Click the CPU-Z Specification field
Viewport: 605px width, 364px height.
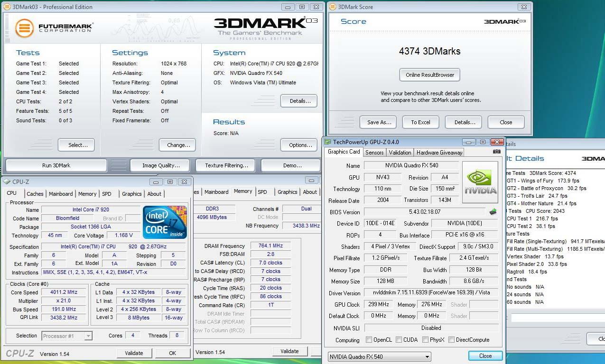[114, 246]
